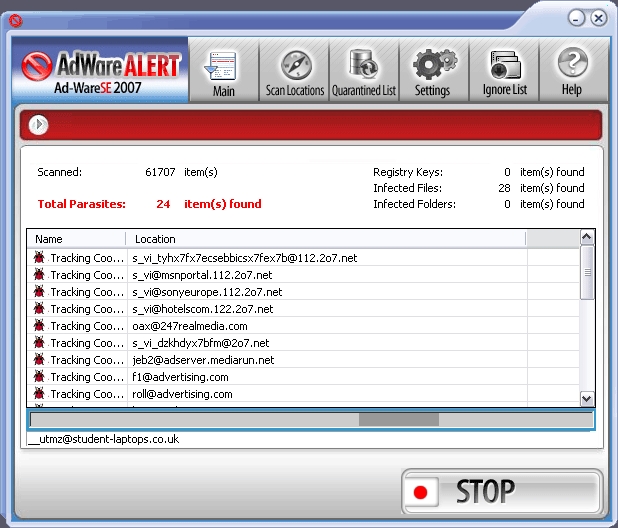Select row s_vi@sonyeurope.112.2o7.net

(303, 292)
